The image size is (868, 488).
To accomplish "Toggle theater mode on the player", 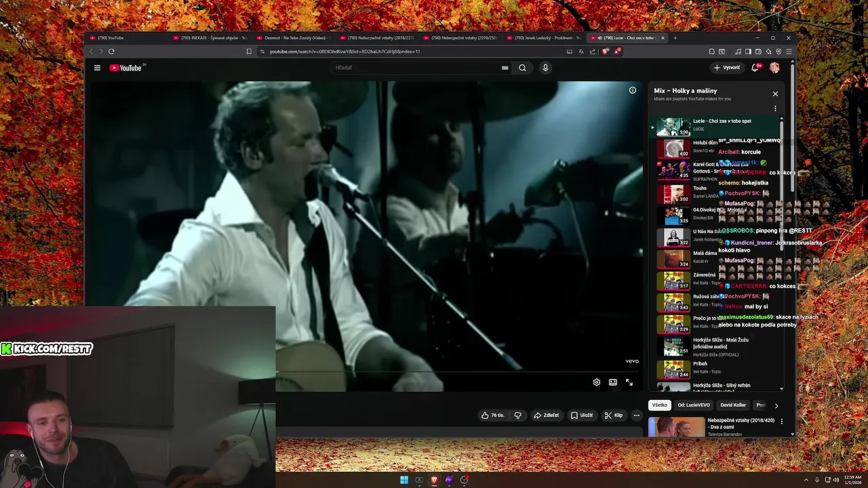I will tap(613, 382).
